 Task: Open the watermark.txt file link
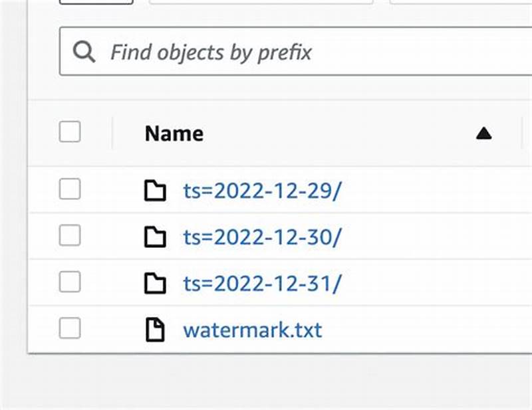tap(253, 328)
